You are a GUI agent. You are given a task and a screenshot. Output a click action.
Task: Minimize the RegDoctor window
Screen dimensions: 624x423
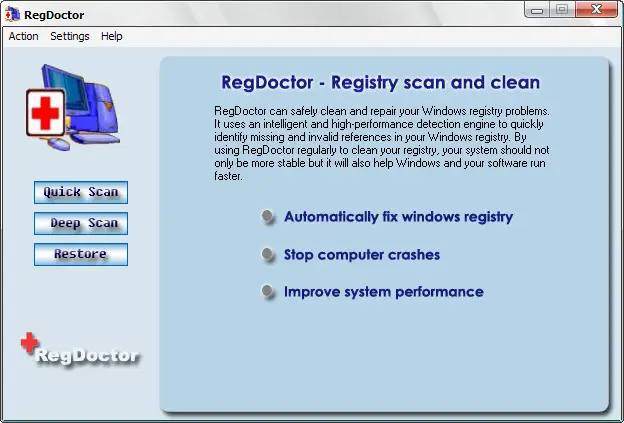click(x=537, y=10)
